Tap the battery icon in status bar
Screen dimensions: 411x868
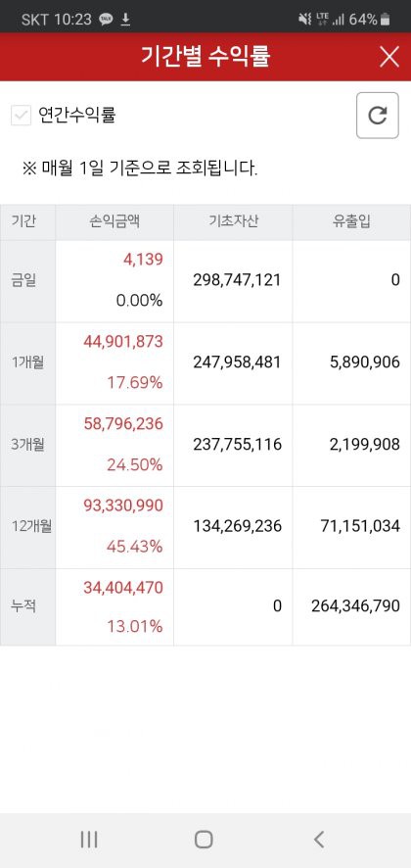385,20
